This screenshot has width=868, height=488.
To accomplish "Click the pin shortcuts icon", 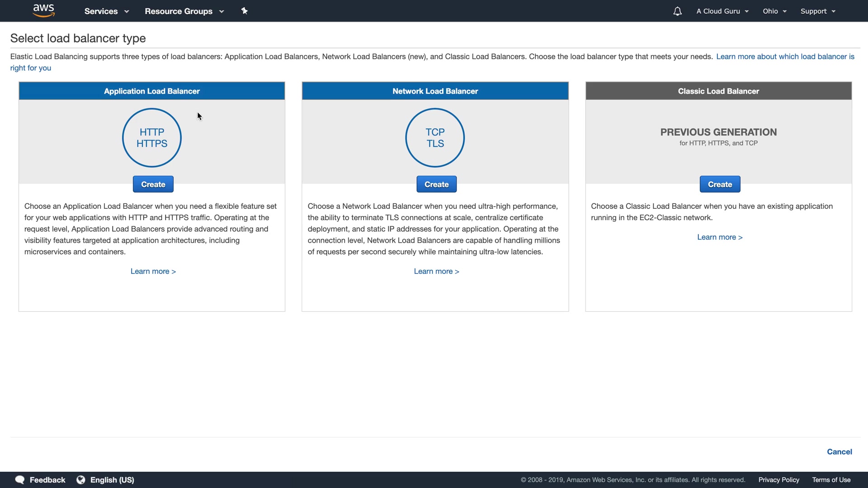I will tap(245, 11).
